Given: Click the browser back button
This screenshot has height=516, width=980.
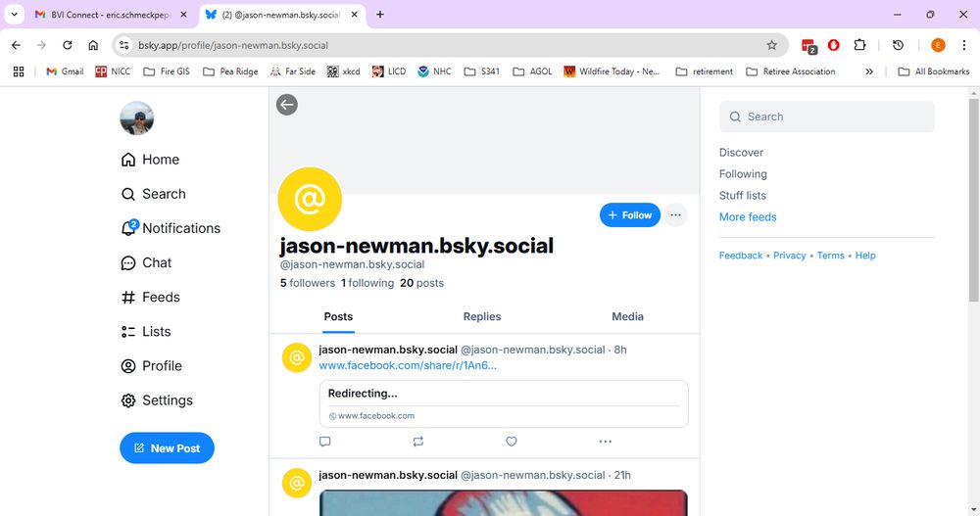Looking at the screenshot, I should pos(17,45).
